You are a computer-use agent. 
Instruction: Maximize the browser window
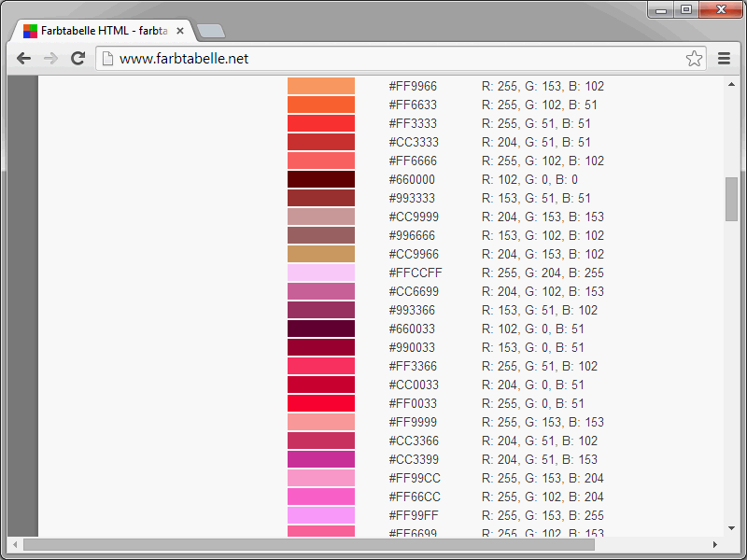point(686,9)
